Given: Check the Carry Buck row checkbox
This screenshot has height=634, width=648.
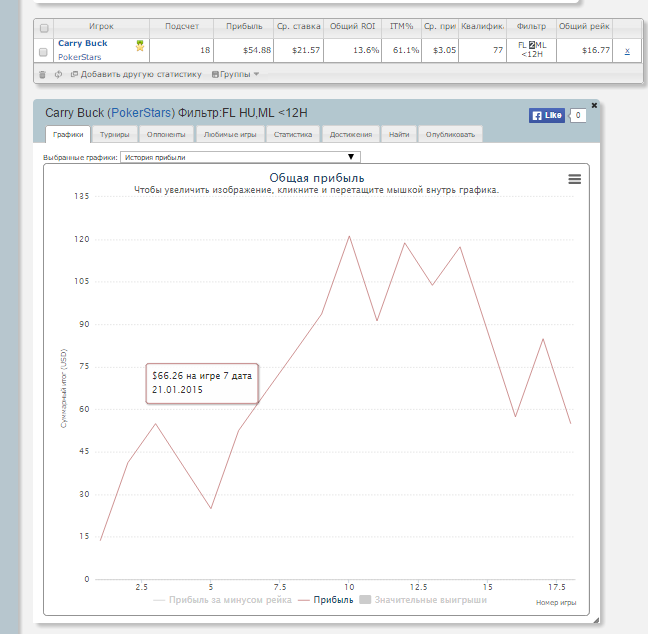Looking at the screenshot, I should pyautogui.click(x=43, y=51).
